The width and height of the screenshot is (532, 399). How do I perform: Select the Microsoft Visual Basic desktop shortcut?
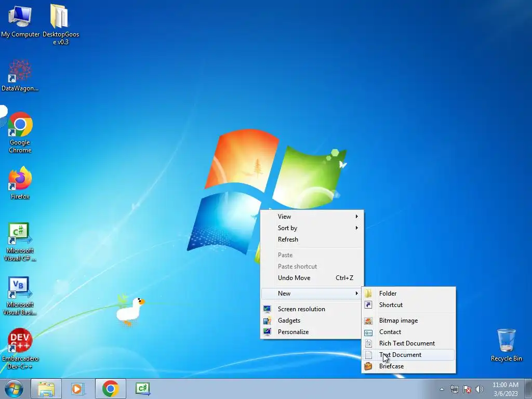20,296
